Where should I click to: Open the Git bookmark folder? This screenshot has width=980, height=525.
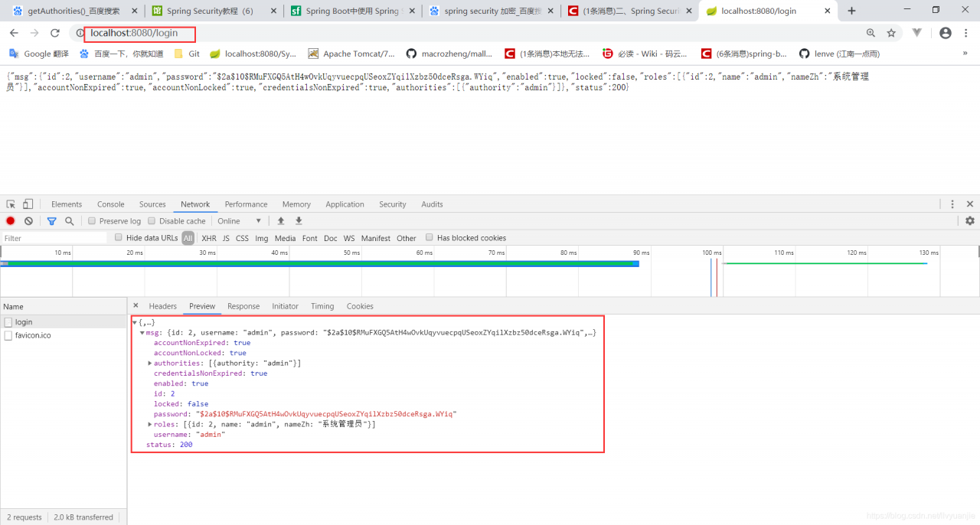pos(187,54)
